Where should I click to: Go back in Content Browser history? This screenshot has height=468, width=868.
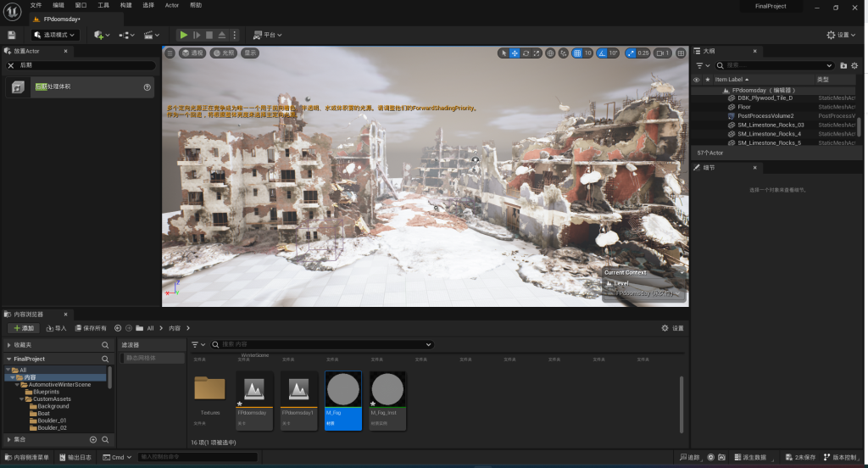[118, 328]
